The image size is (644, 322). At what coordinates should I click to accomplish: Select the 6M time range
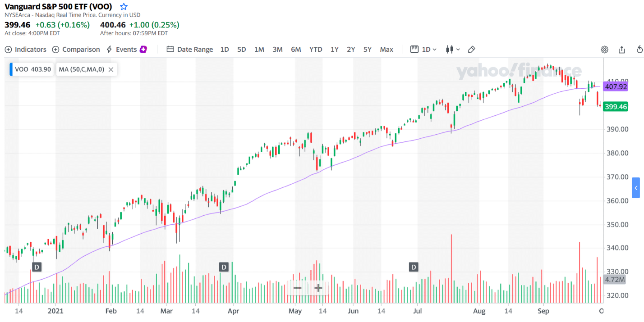[296, 49]
